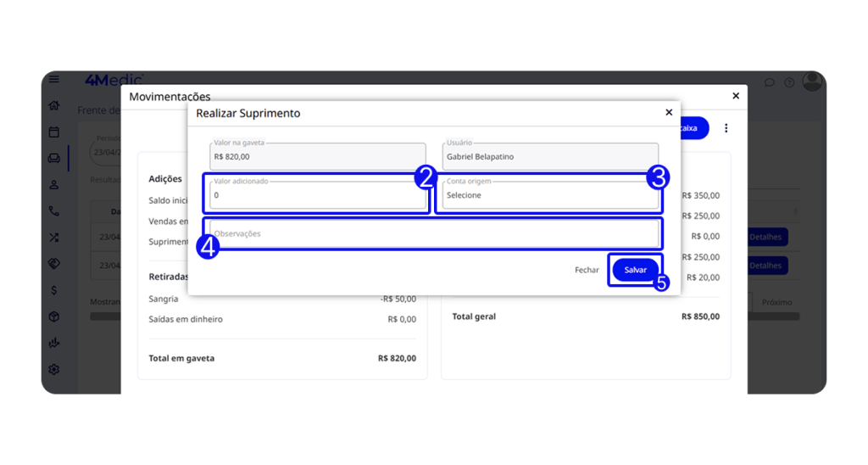Open the settings gear sidebar icon

[x=54, y=369]
